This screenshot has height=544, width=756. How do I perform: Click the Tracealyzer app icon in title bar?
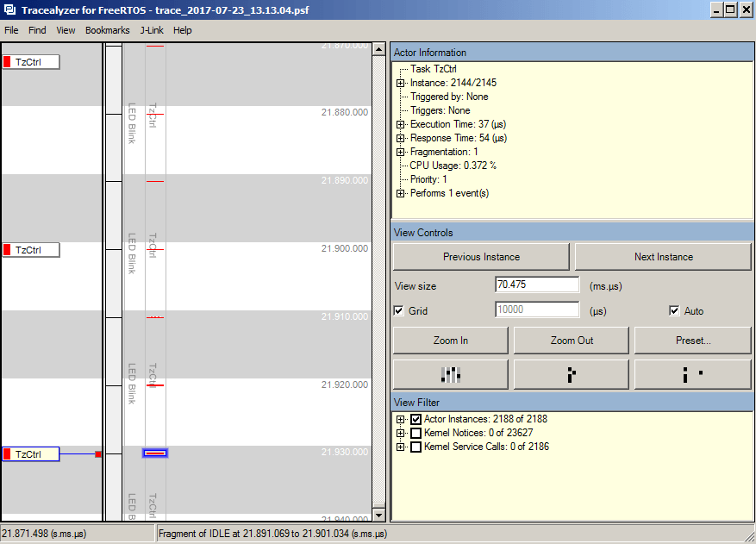[9, 9]
